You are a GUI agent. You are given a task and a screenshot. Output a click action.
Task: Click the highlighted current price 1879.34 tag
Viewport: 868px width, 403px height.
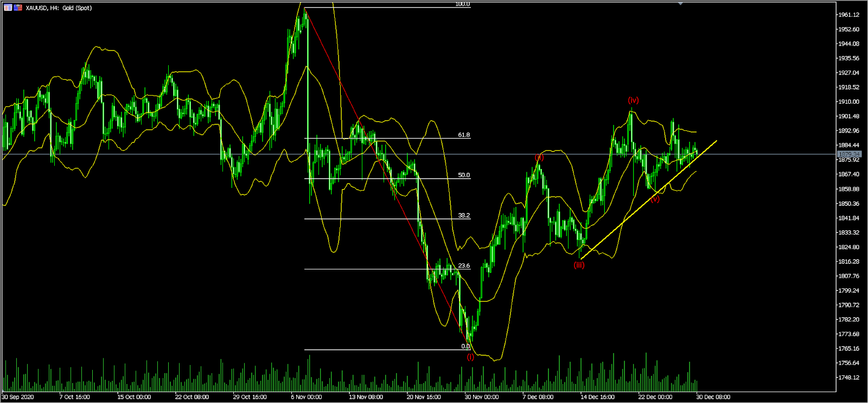coord(849,154)
